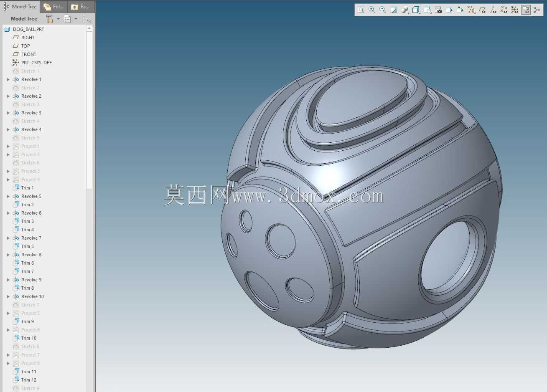Toggle the Spin Center icon
Screen dimensions: 547x392
537,10
